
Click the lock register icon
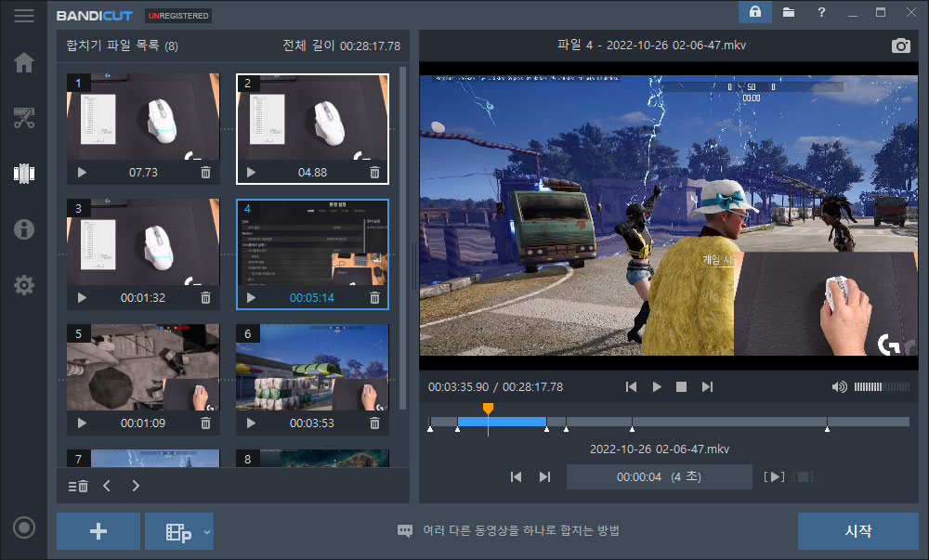pyautogui.click(x=754, y=12)
